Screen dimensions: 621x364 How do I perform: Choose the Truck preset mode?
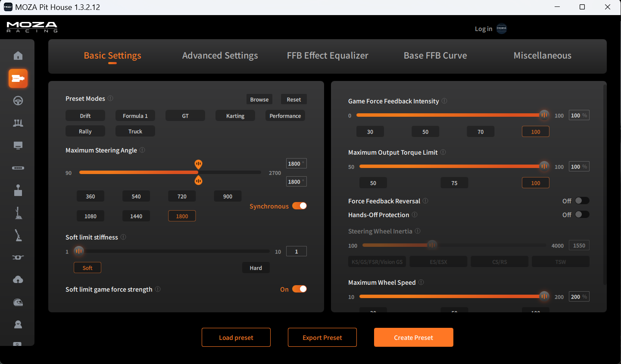point(135,131)
